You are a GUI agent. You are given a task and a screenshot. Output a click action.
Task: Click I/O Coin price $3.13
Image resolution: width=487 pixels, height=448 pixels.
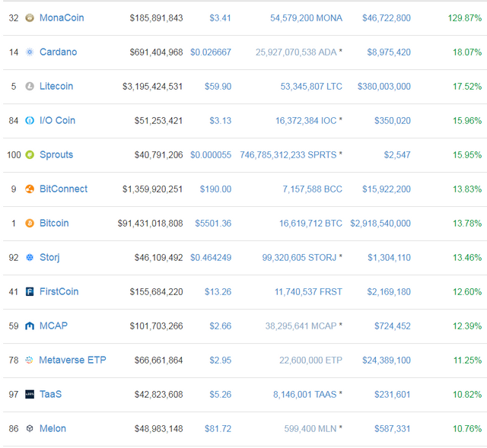[220, 120]
